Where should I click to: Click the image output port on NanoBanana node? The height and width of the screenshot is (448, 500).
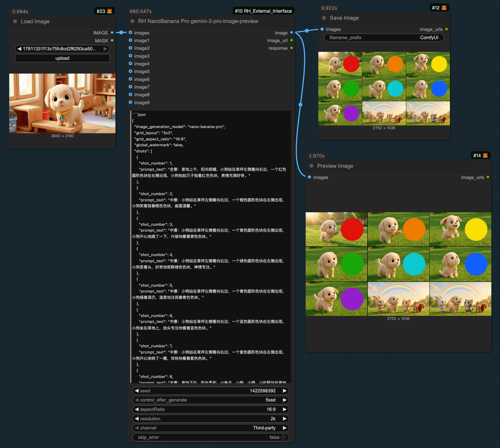[292, 33]
